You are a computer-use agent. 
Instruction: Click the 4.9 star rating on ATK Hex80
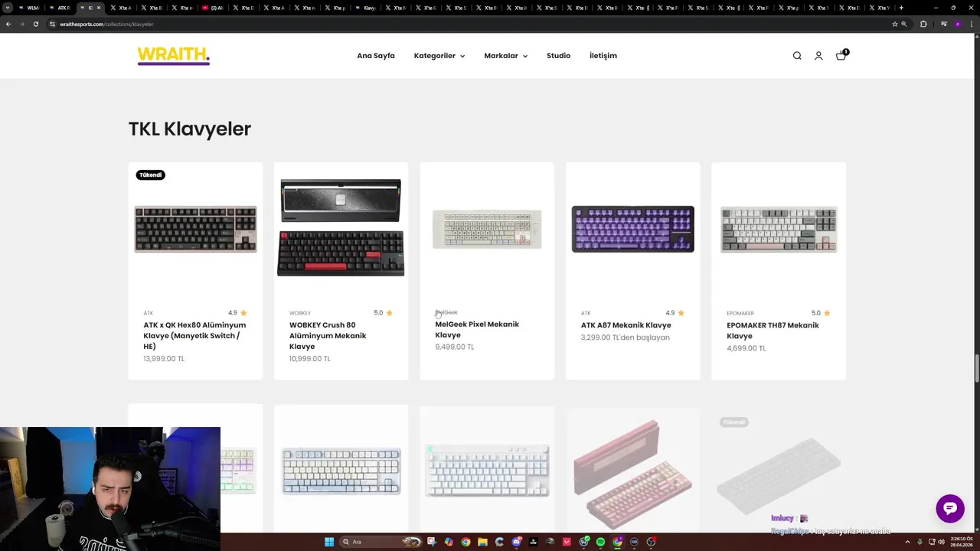coord(237,313)
